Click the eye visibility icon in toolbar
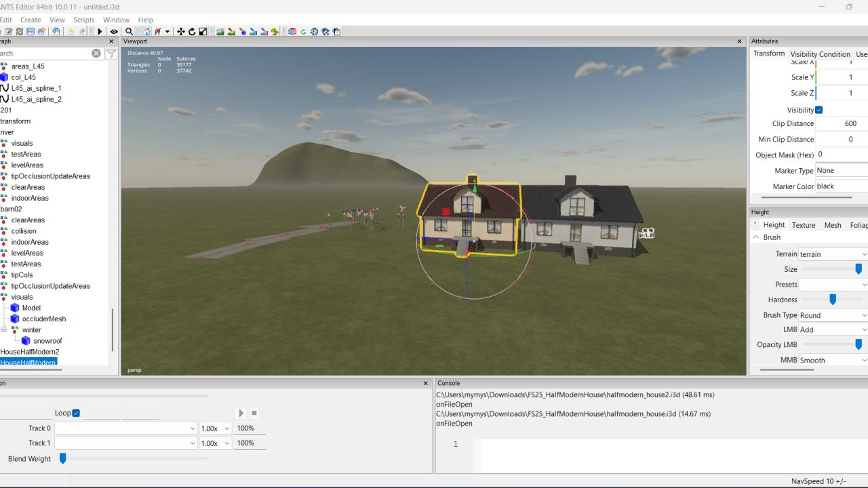This screenshot has height=488, width=868. pyautogui.click(x=114, y=31)
